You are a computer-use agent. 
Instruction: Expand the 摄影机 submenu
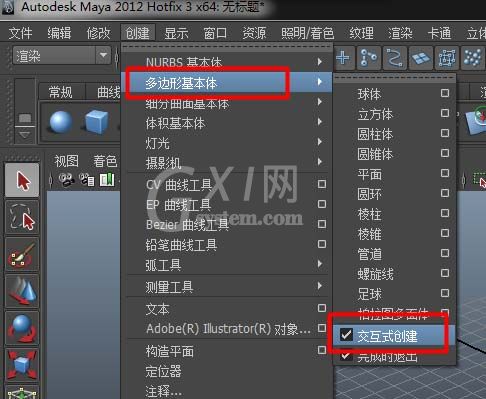point(227,163)
